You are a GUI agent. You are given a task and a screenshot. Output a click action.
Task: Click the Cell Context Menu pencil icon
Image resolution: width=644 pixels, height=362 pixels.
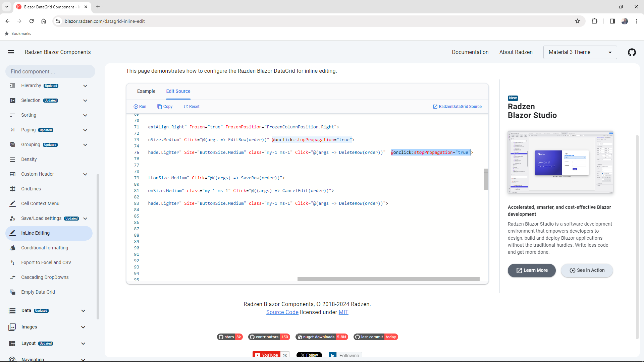(12, 204)
